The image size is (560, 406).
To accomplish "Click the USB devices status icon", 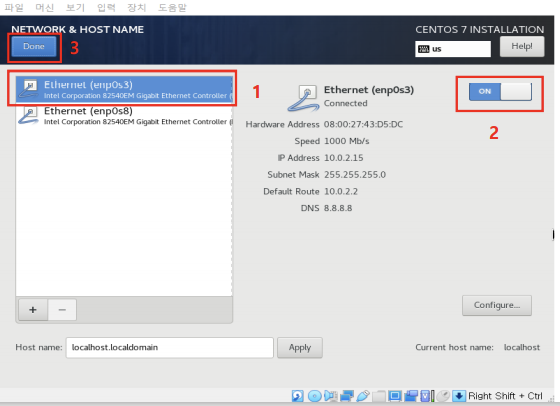I will (x=363, y=396).
